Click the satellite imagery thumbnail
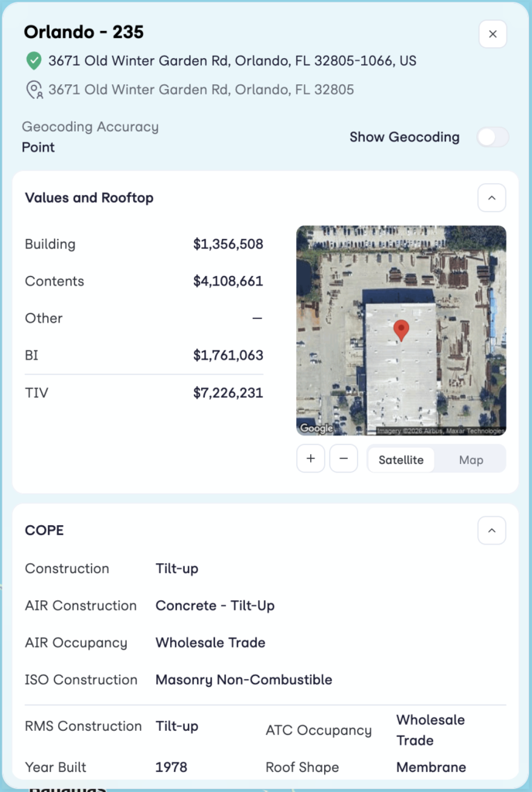The width and height of the screenshot is (532, 792). pyautogui.click(x=401, y=330)
